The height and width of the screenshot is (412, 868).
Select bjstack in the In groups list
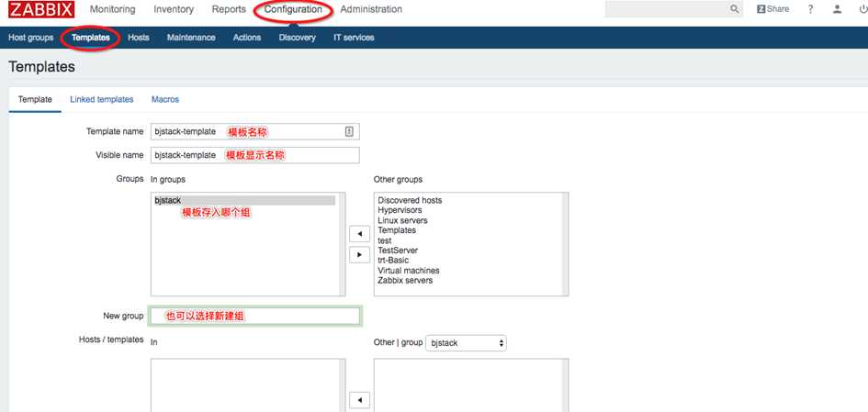coord(244,200)
